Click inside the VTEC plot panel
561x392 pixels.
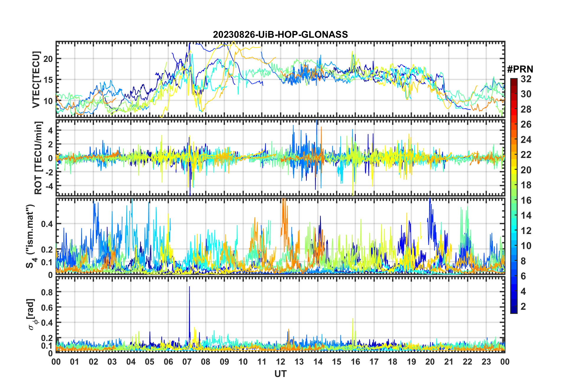click(280, 80)
